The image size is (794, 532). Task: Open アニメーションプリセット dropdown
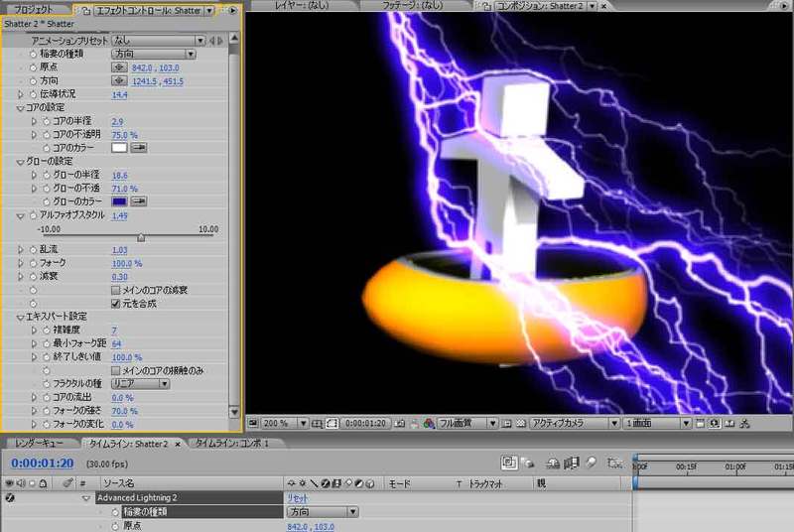(x=159, y=40)
